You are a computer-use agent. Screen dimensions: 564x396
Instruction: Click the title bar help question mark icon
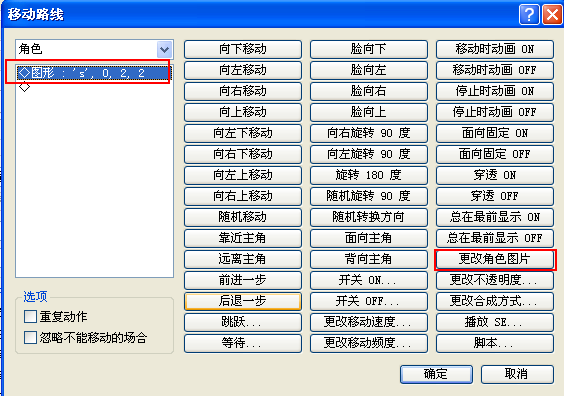point(529,15)
